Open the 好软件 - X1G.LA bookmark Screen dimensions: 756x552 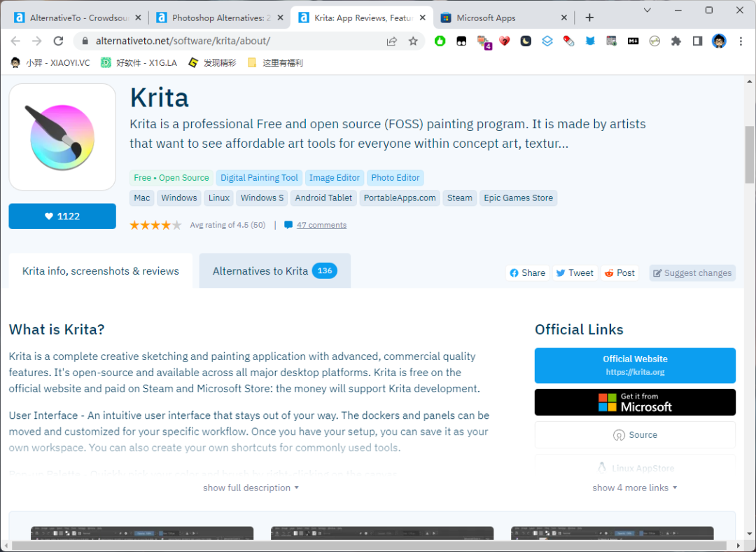(x=139, y=63)
